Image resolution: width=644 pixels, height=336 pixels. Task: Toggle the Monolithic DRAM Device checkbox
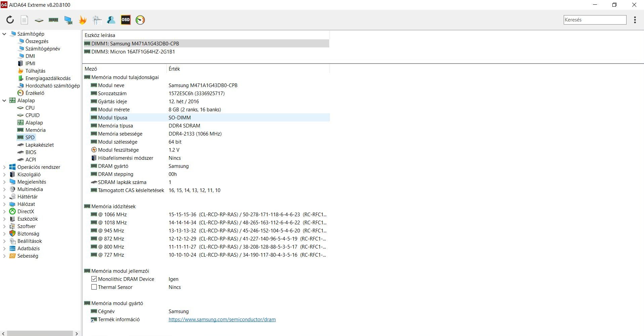click(x=94, y=279)
